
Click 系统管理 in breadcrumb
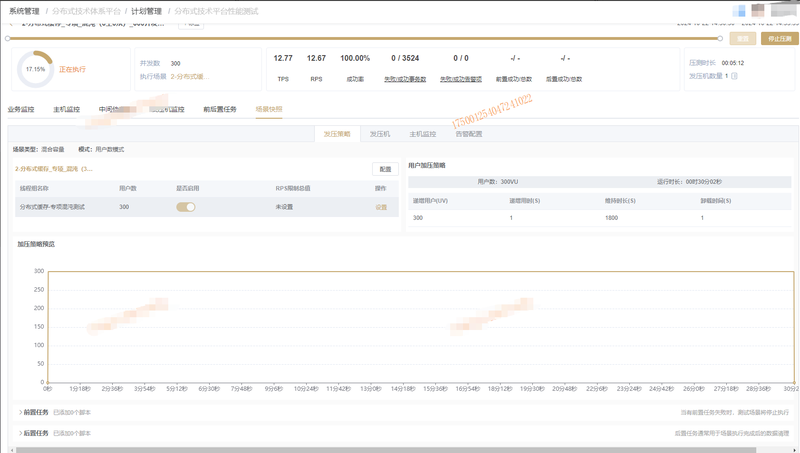pos(24,11)
